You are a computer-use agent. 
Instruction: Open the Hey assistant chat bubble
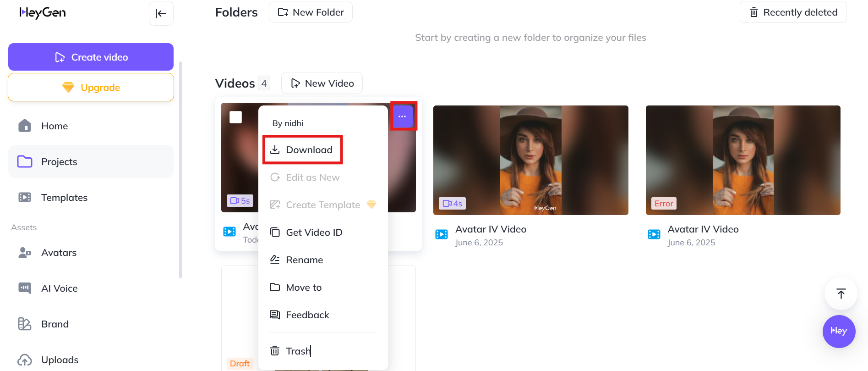click(x=838, y=331)
